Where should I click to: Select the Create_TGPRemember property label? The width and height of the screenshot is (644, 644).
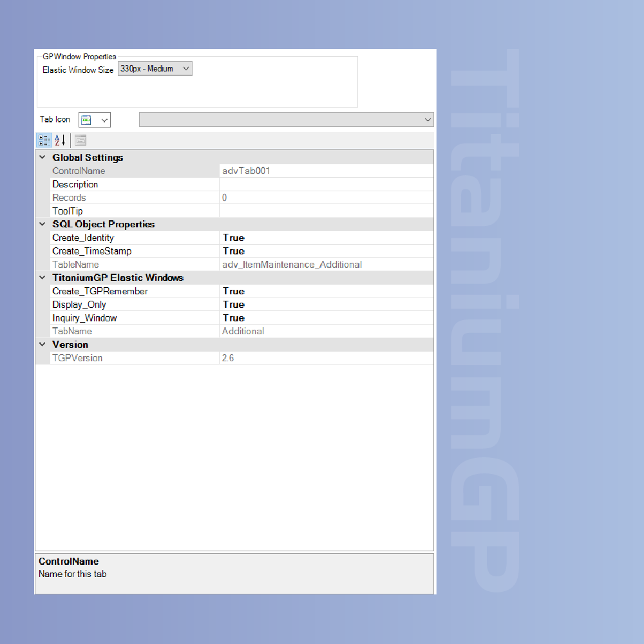(x=100, y=291)
